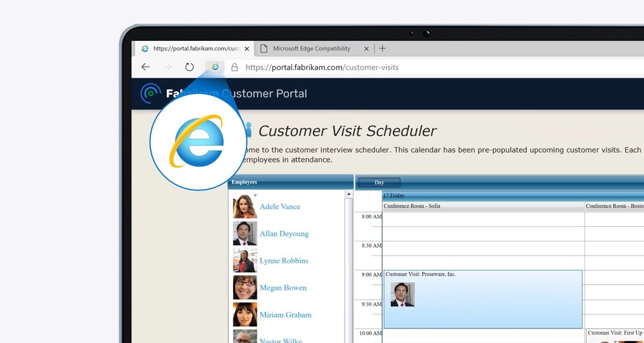Click page icon on Edge Compatibility tab
Viewport: 644px width, 343px height.
265,49
